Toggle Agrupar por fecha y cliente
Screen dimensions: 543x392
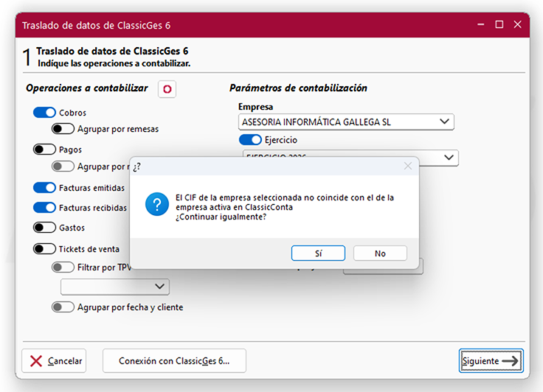coord(63,307)
